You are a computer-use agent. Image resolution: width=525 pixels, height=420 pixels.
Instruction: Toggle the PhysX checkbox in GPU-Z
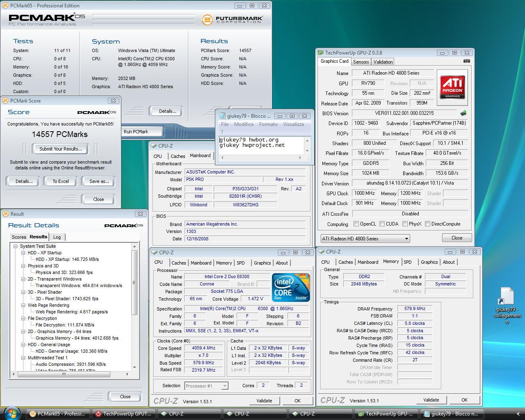(x=405, y=224)
